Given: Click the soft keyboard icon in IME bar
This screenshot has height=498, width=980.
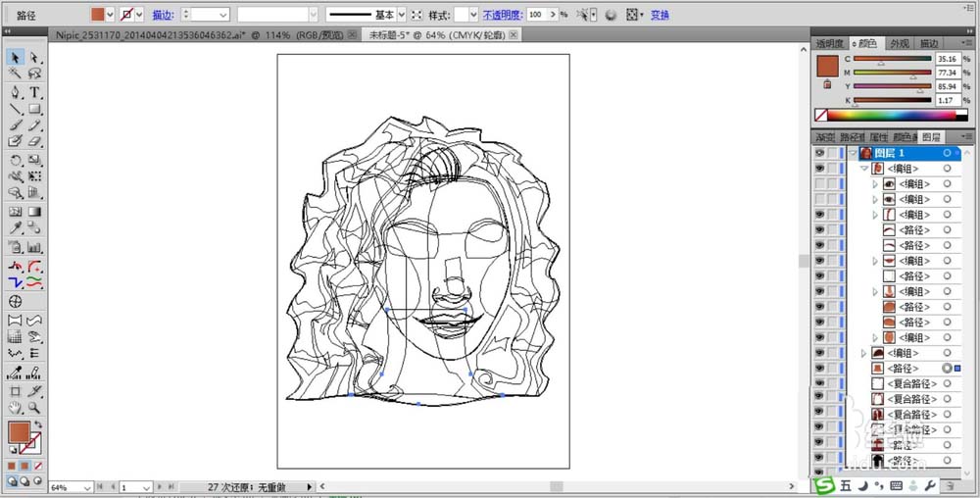Looking at the screenshot, I should coord(897,485).
